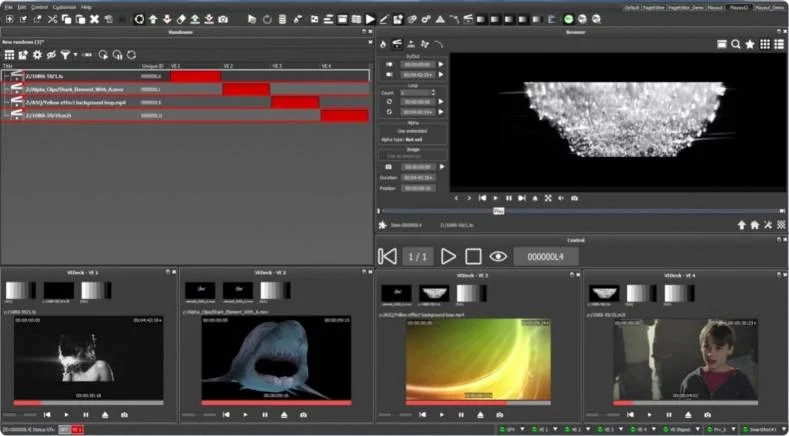The width and height of the screenshot is (789, 436).
Task: Click the home icon below browser preview
Action: (x=755, y=225)
